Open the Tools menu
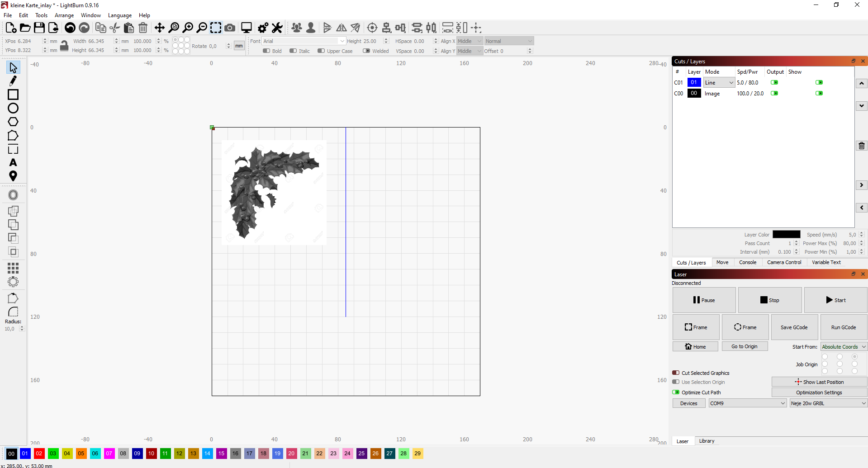This screenshot has width=868, height=468. point(41,15)
